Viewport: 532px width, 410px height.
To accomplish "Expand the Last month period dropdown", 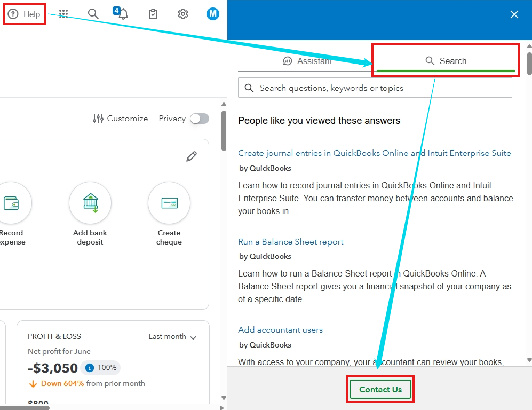I will (172, 337).
